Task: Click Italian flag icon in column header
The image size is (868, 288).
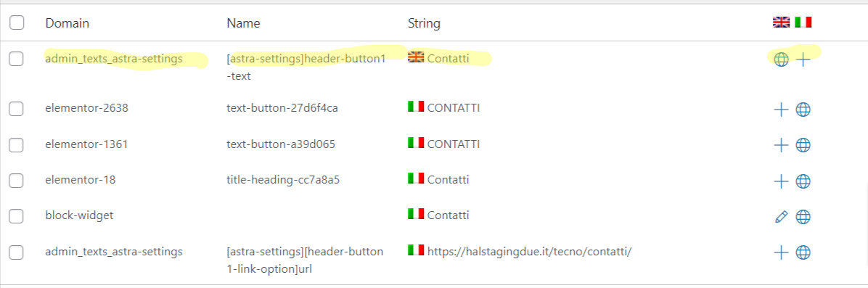Action: [x=803, y=22]
